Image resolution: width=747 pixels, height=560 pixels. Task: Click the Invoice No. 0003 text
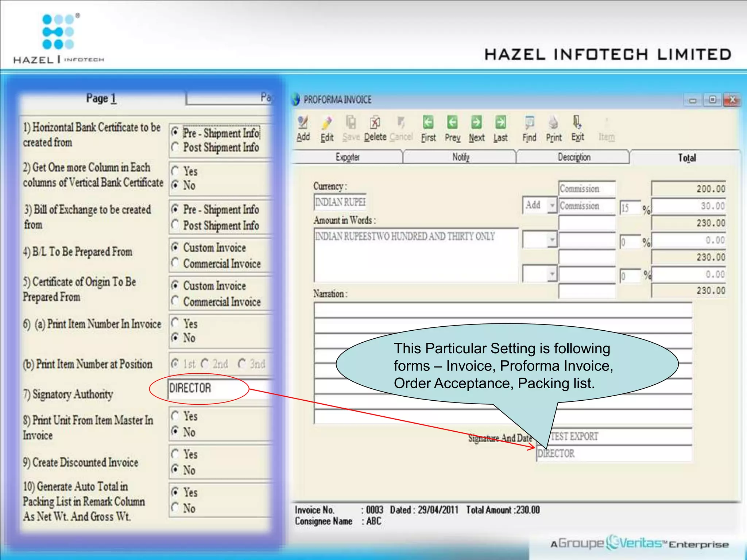[x=339, y=510]
